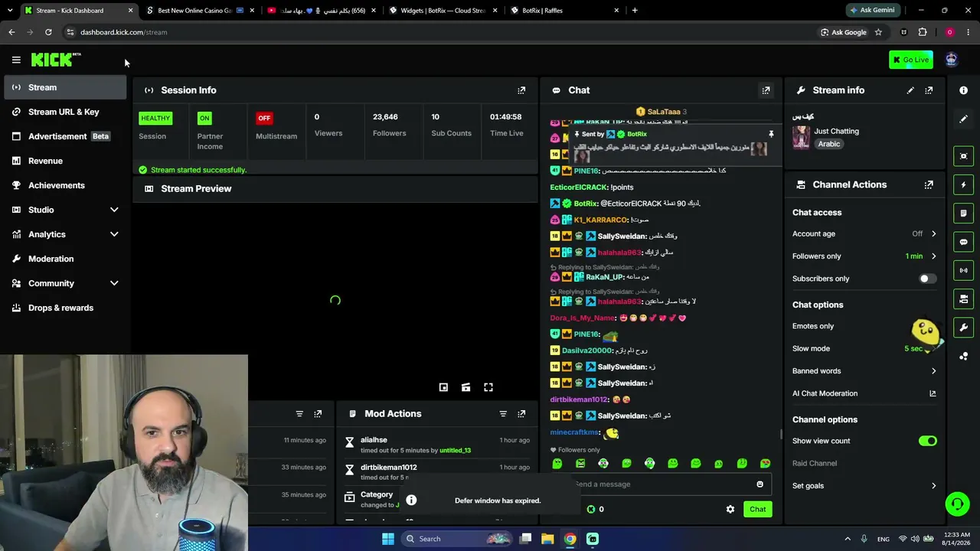Toggle the Show view count switch

(x=927, y=441)
